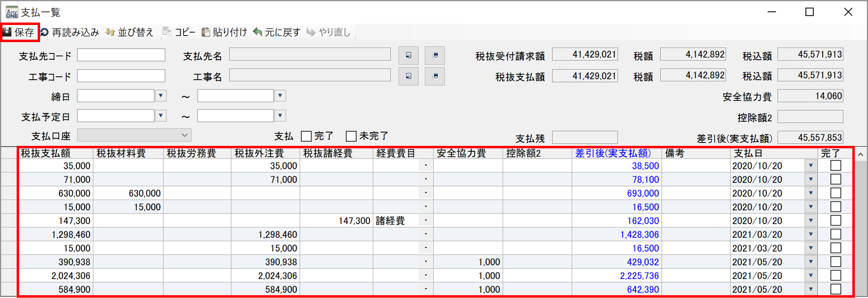
Task: Click the eraser icon button beside 工事名
Action: [x=435, y=76]
